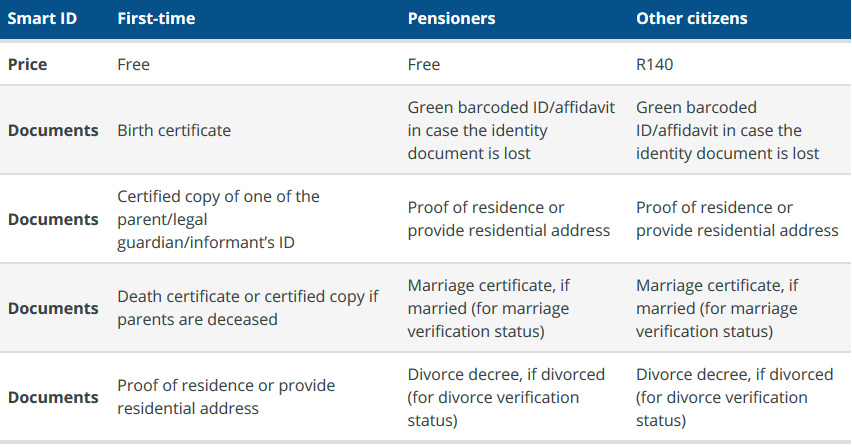Click Pensioners' divorce decree cell
852x447 pixels.
coord(506,397)
